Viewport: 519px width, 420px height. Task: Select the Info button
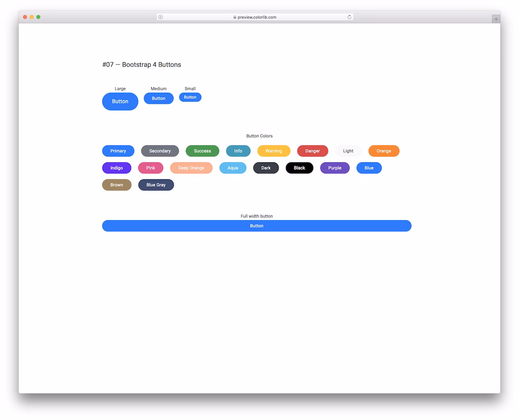point(238,151)
